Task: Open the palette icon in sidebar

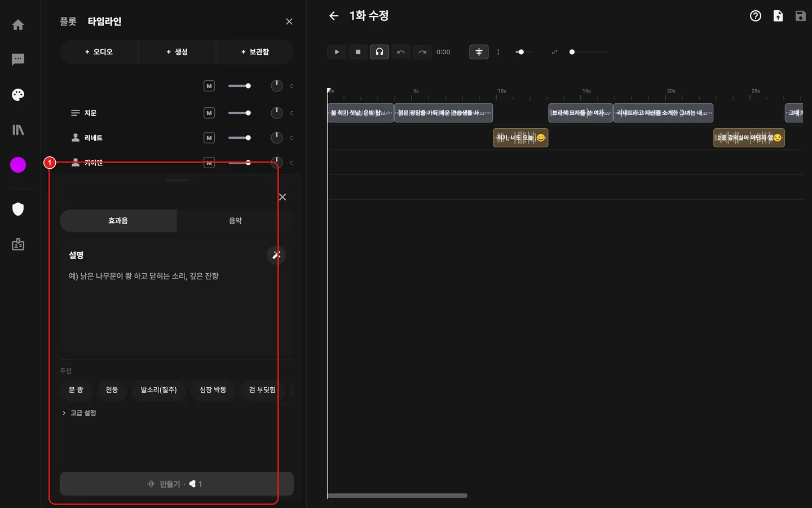Action: click(18, 95)
